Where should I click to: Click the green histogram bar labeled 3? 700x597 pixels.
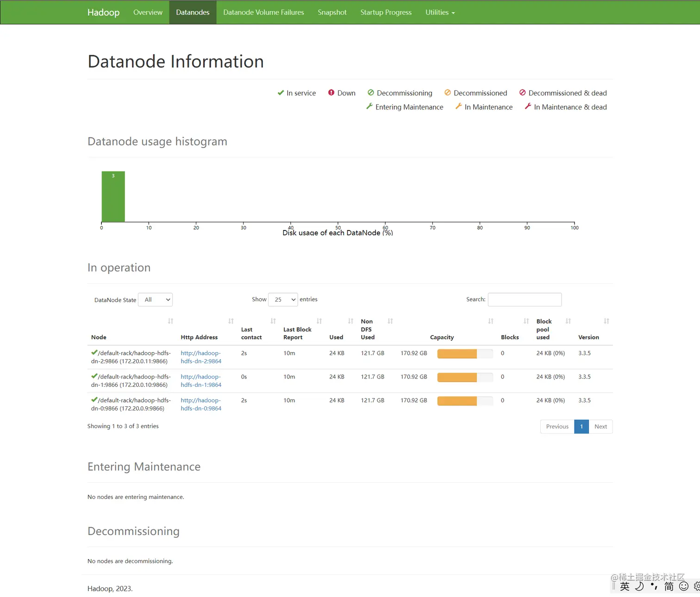pos(113,197)
